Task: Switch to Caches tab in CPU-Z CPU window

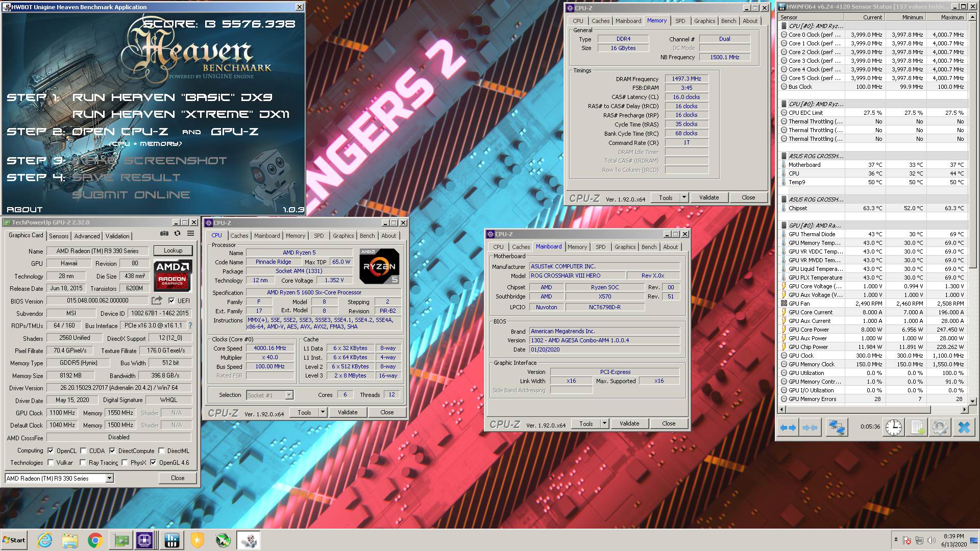Action: coord(239,236)
